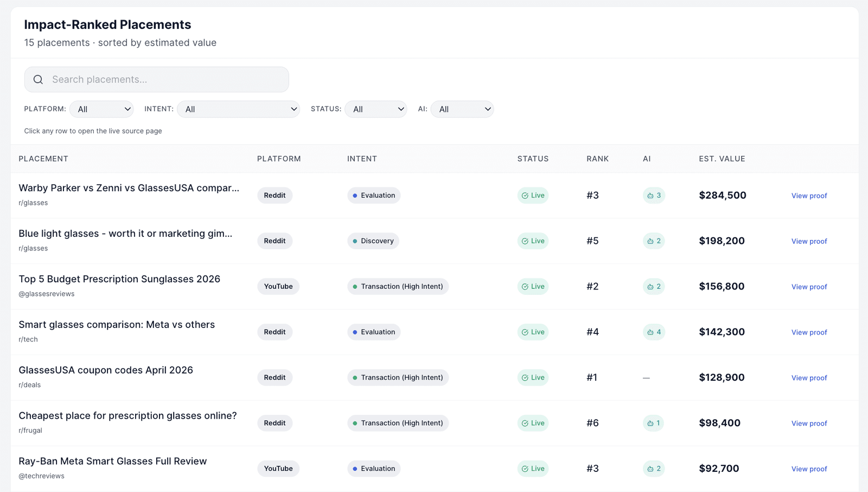Open the Status filter dropdown
This screenshot has height=492, width=868.
(376, 109)
